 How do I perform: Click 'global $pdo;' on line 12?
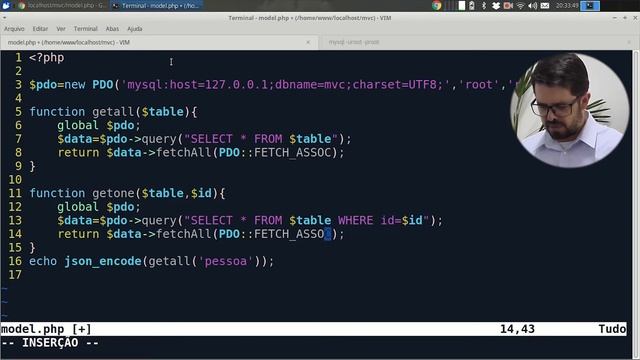point(98,207)
